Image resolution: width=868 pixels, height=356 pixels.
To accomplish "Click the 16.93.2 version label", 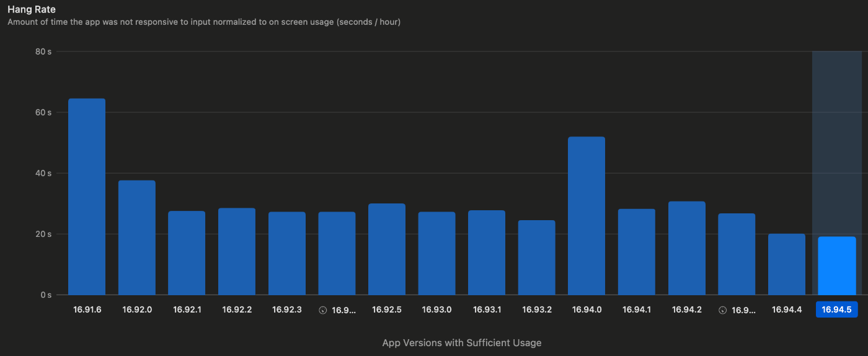I will click(x=537, y=309).
